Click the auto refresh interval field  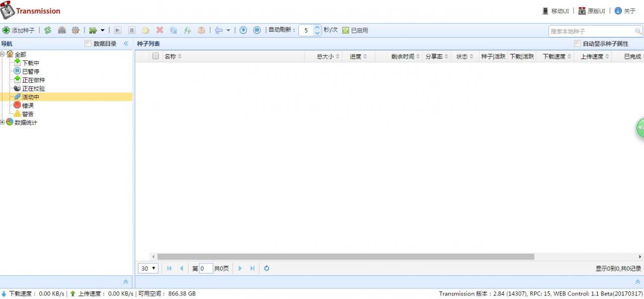(x=306, y=30)
